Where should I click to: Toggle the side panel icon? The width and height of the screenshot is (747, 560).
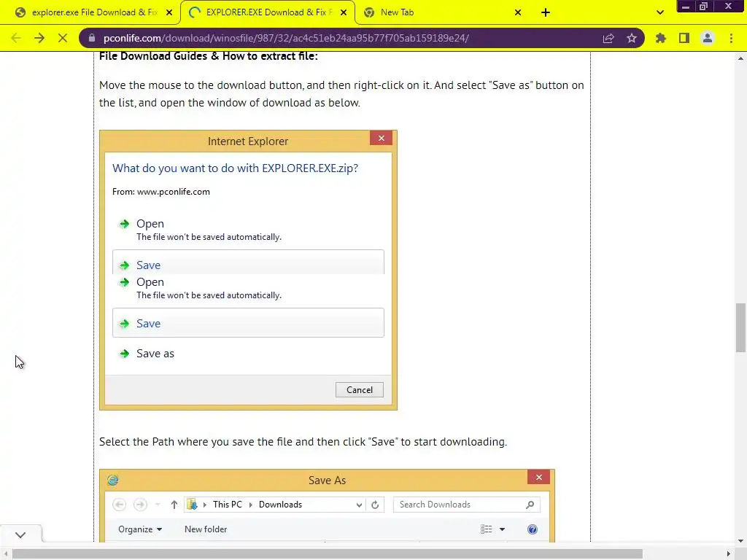pos(684,38)
